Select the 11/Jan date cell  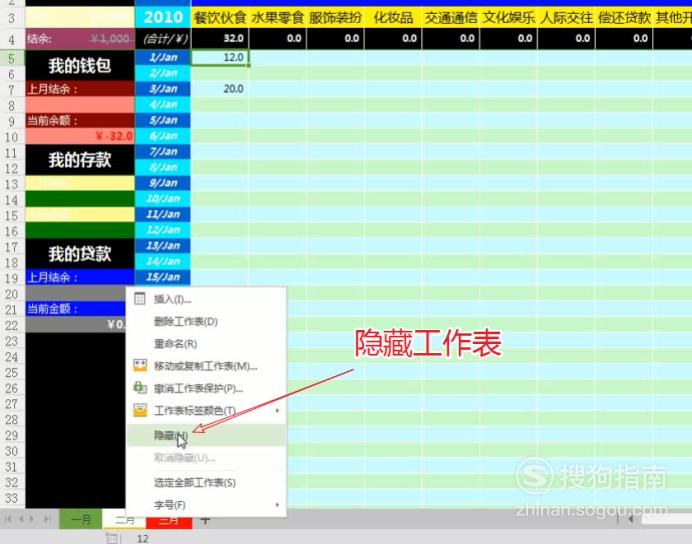[163, 214]
